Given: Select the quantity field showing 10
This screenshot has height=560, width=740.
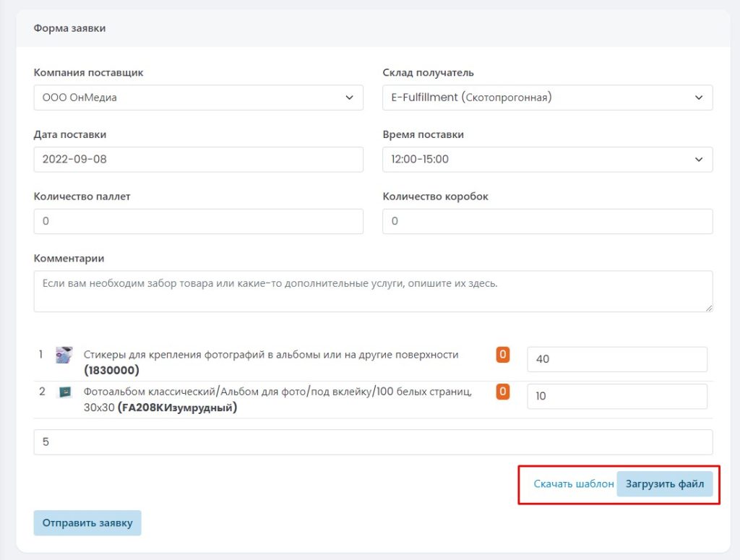Looking at the screenshot, I should click(616, 397).
